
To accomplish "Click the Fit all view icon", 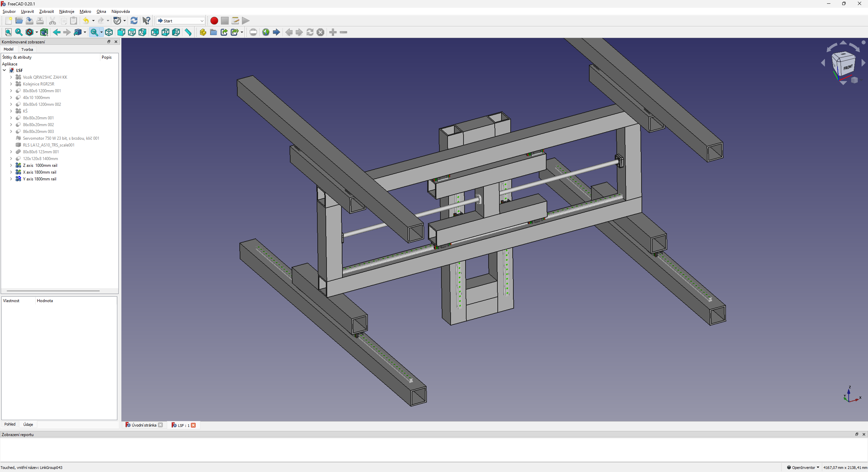I will point(8,32).
